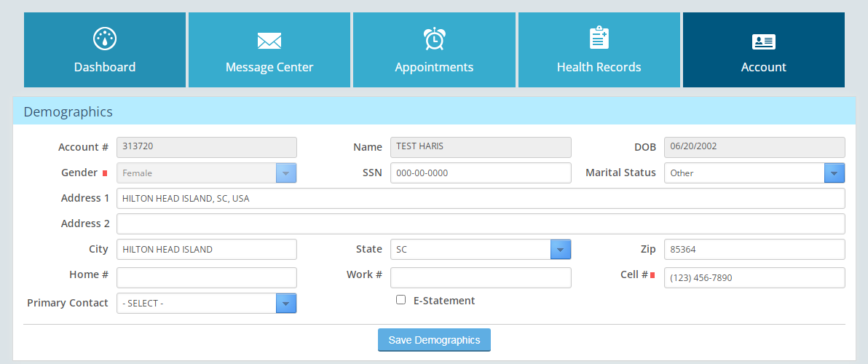Open the Health Records tab
868x364 pixels.
click(599, 50)
